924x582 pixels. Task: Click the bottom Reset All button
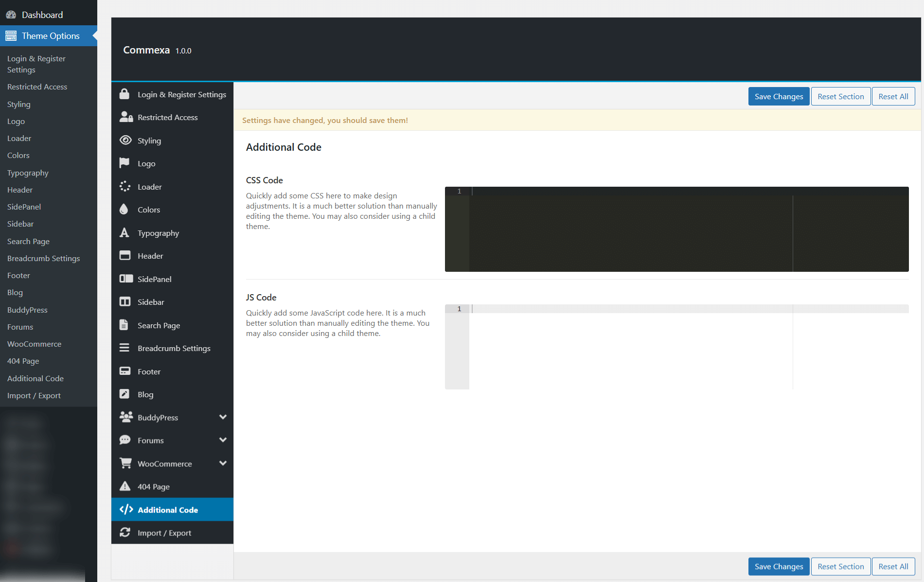point(893,566)
